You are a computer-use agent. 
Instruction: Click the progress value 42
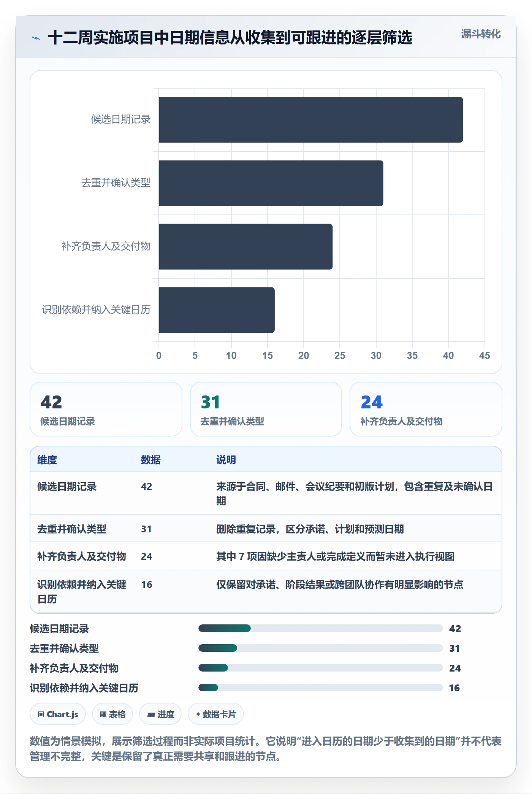click(x=455, y=629)
